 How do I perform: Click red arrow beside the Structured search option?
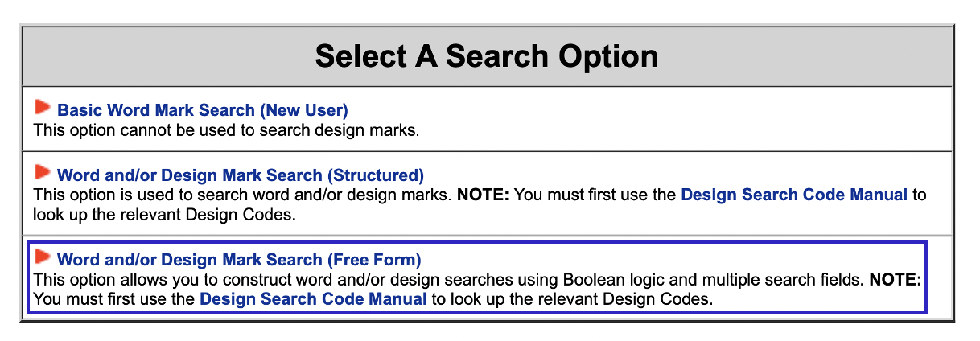pos(42,173)
